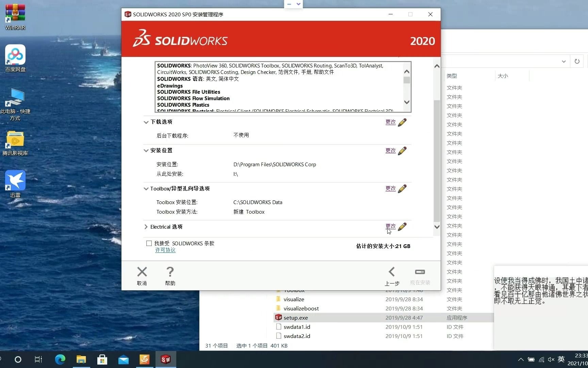Open WinRAR desktop shortcut
The image size is (588, 368).
(x=15, y=16)
